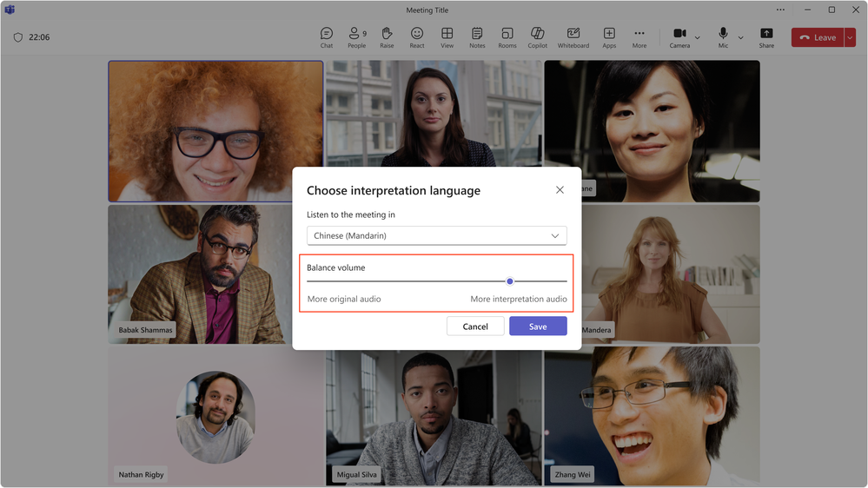Raise your hand in the meeting
Image resolution: width=868 pixels, height=488 pixels.
387,37
